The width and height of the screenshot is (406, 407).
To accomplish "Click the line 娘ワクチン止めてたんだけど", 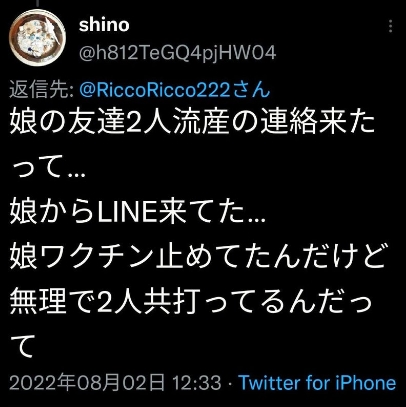I will pos(198,257).
